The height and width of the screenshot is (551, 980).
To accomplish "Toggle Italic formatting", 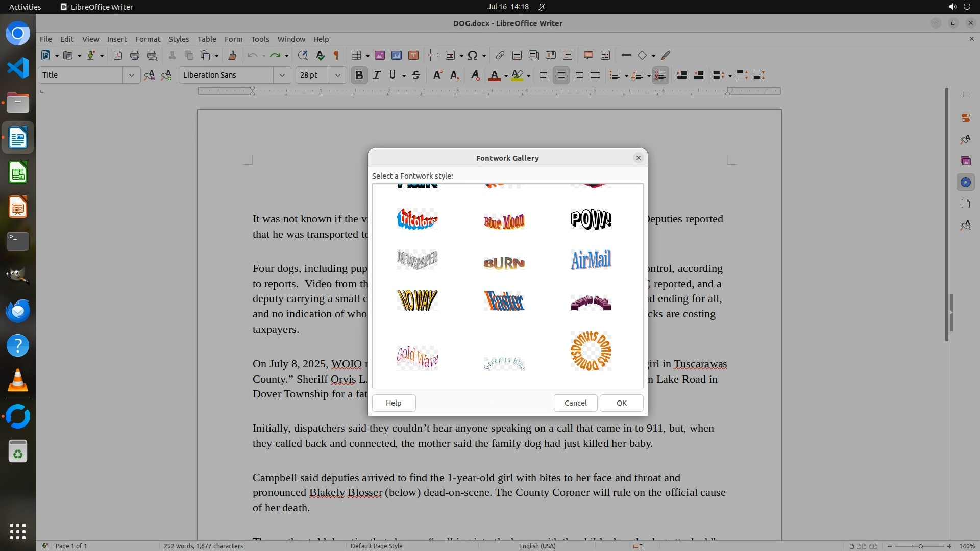I will [376, 76].
